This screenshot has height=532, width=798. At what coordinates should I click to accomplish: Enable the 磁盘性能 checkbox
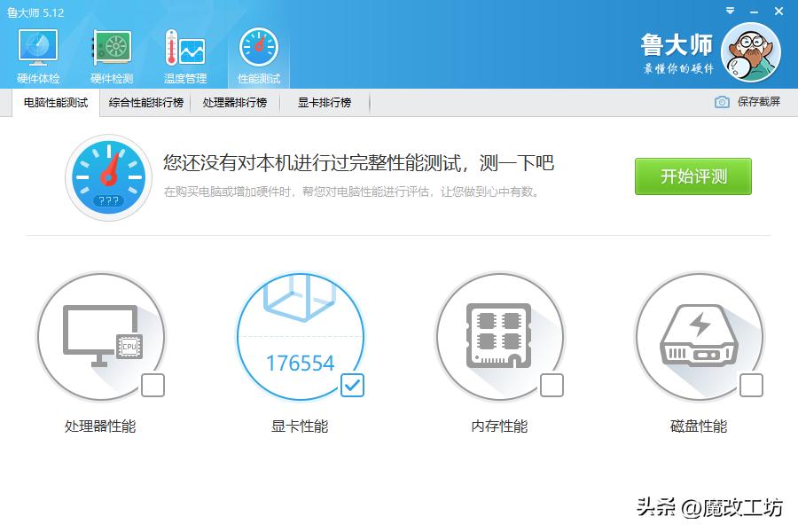click(x=752, y=386)
